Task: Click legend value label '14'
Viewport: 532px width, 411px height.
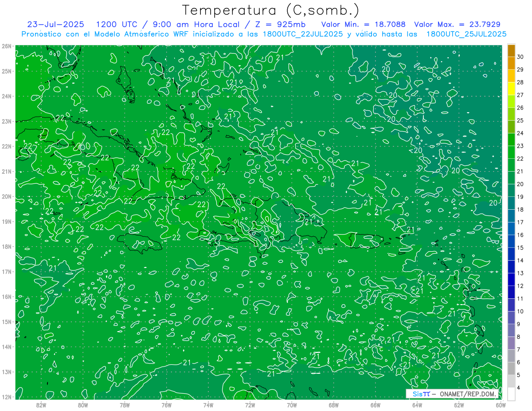Action: [520, 260]
